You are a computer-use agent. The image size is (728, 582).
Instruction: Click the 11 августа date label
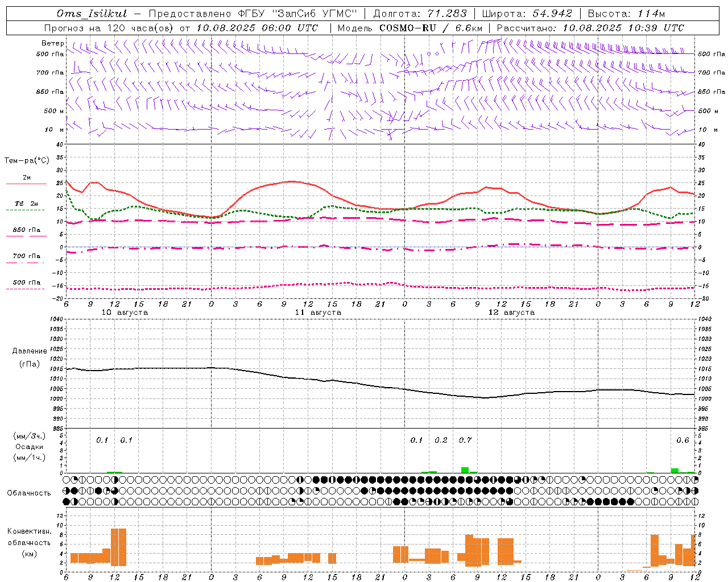(318, 313)
